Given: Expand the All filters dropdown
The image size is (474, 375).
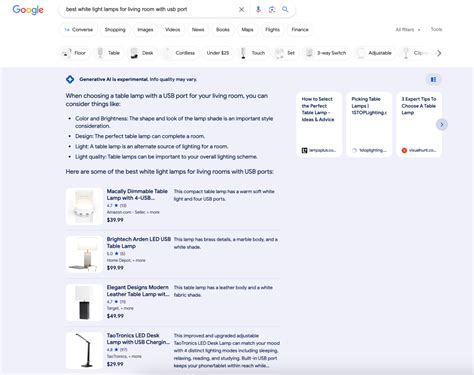Looking at the screenshot, I should click(x=408, y=30).
